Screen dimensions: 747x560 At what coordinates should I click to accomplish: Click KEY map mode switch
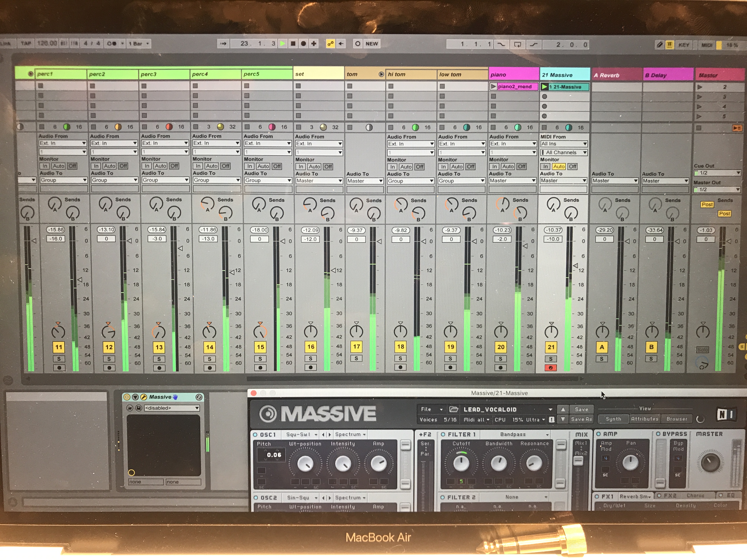coord(683,45)
